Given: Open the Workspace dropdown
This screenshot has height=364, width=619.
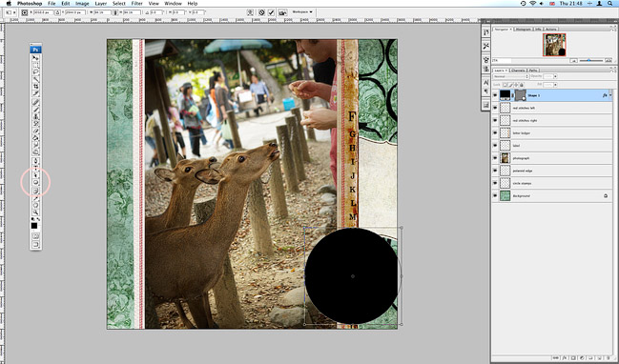Looking at the screenshot, I should coord(302,12).
